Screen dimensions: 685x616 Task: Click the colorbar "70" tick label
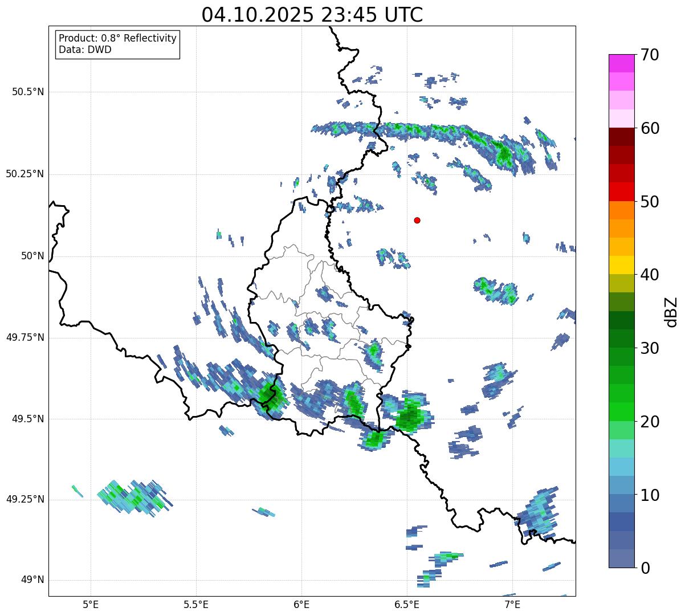click(x=650, y=55)
